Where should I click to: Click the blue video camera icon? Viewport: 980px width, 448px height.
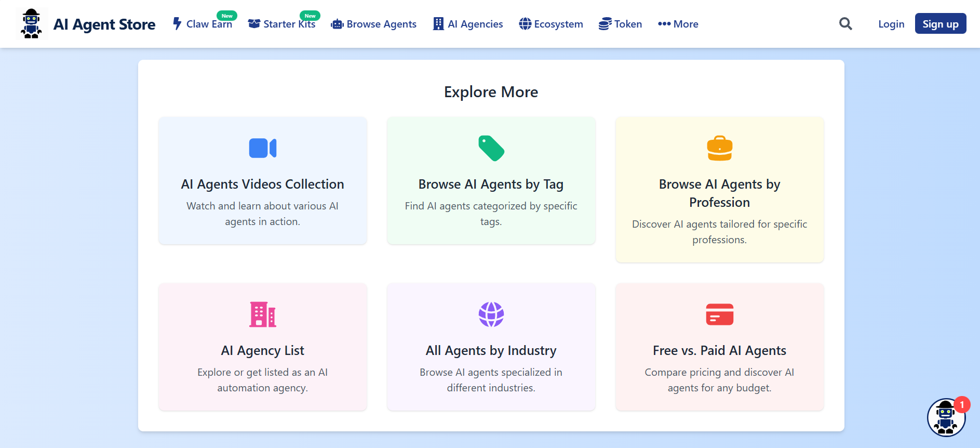(x=262, y=148)
